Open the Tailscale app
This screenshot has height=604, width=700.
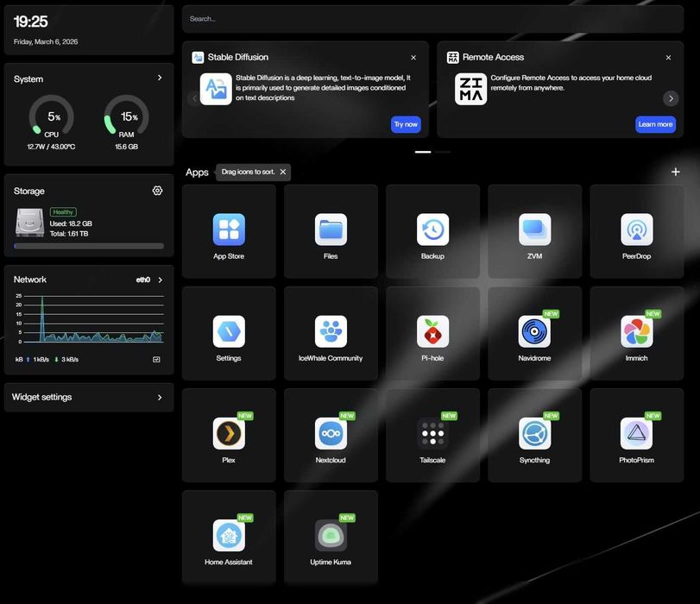point(432,435)
